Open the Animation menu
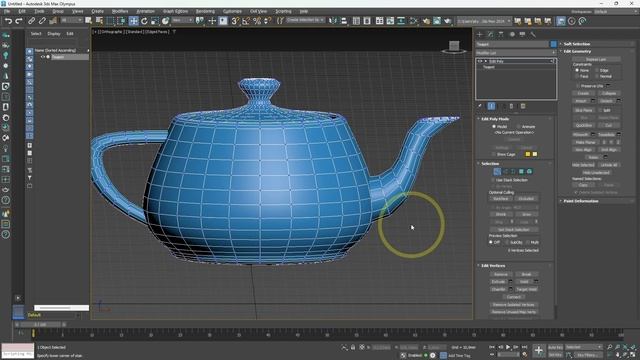The height and width of the screenshot is (360, 640). (145, 11)
